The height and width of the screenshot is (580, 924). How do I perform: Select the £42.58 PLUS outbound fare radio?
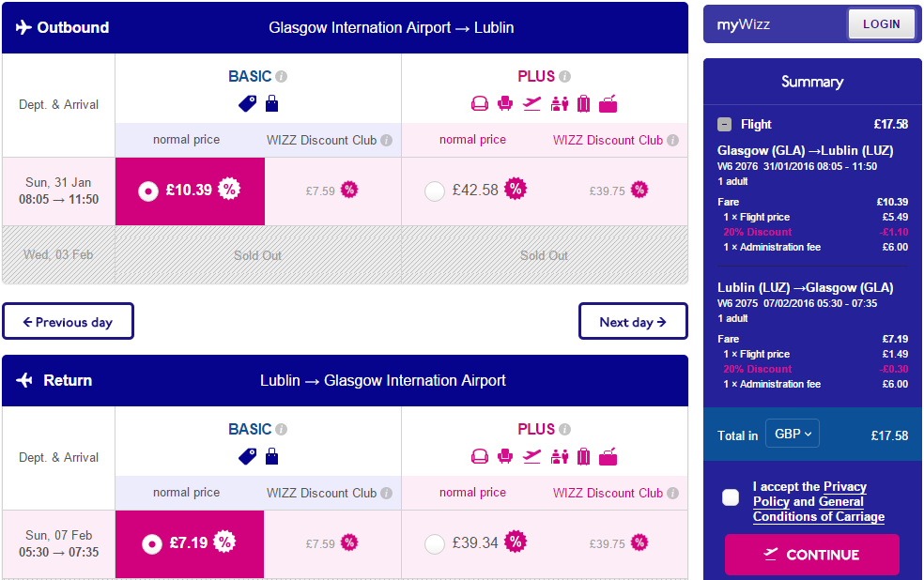[435, 191]
